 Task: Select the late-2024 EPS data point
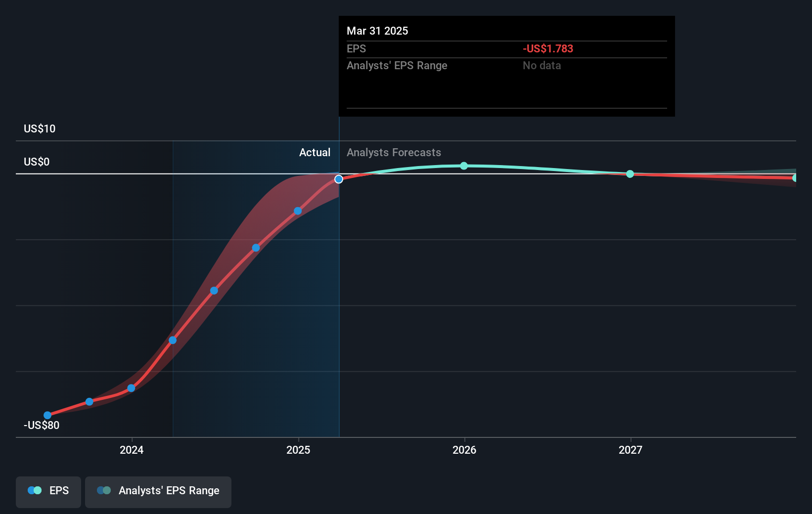click(x=256, y=248)
